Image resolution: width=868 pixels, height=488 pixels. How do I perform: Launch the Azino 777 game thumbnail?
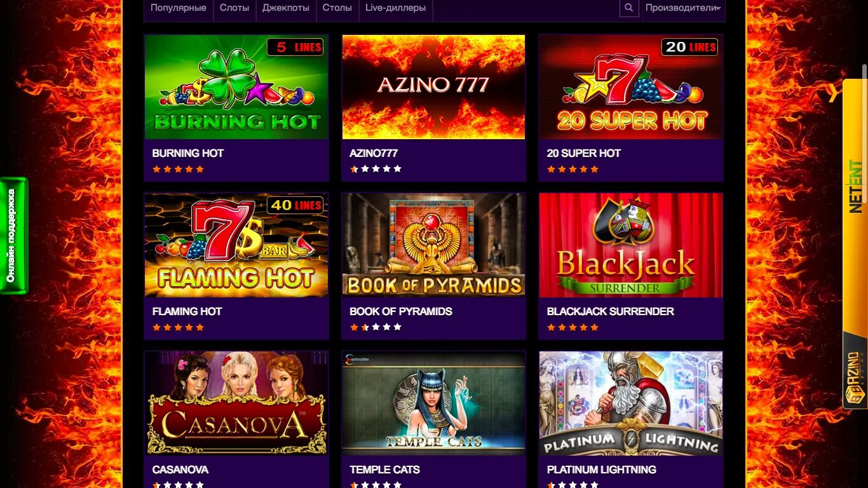pos(433,87)
